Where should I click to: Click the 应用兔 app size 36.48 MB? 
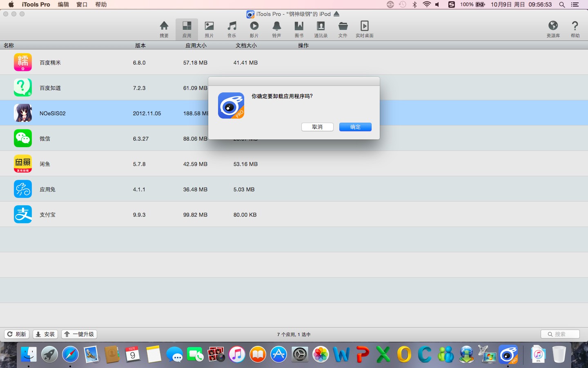(x=195, y=189)
